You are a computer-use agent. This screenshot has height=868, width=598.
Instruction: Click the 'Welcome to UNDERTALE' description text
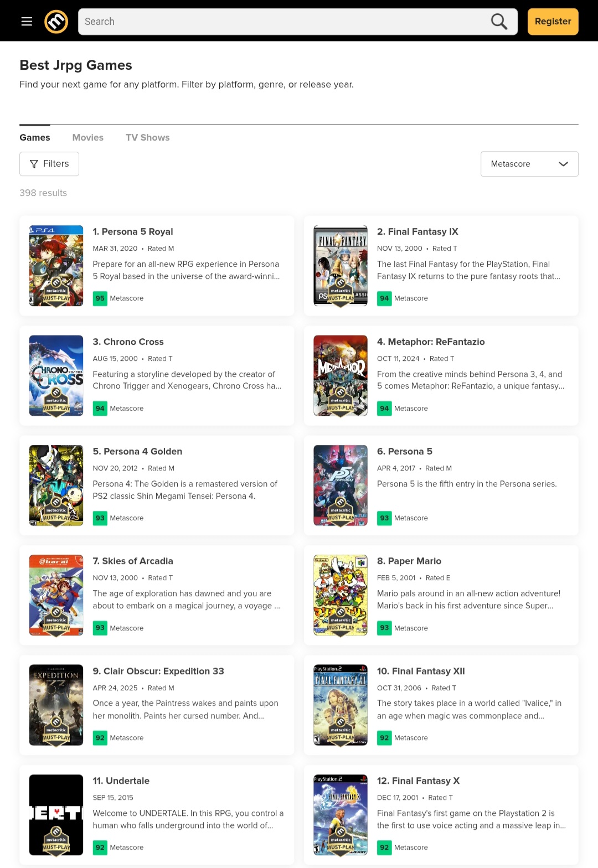coord(188,819)
